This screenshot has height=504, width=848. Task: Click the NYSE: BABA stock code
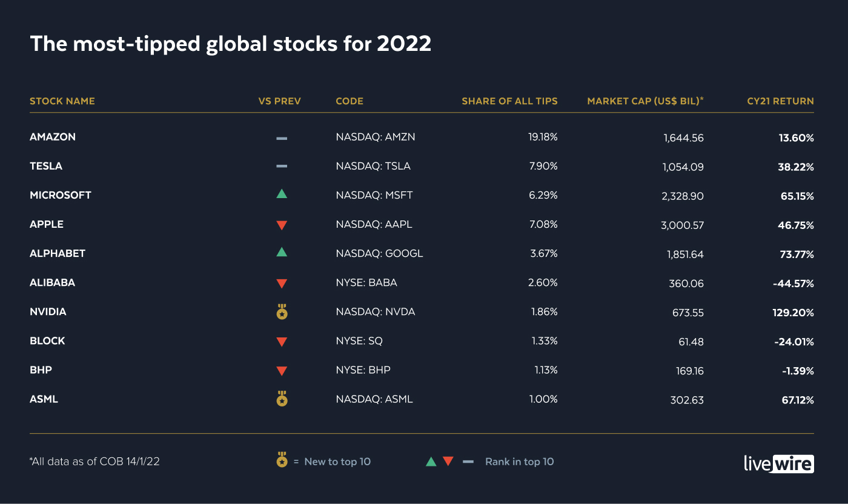coord(366,282)
